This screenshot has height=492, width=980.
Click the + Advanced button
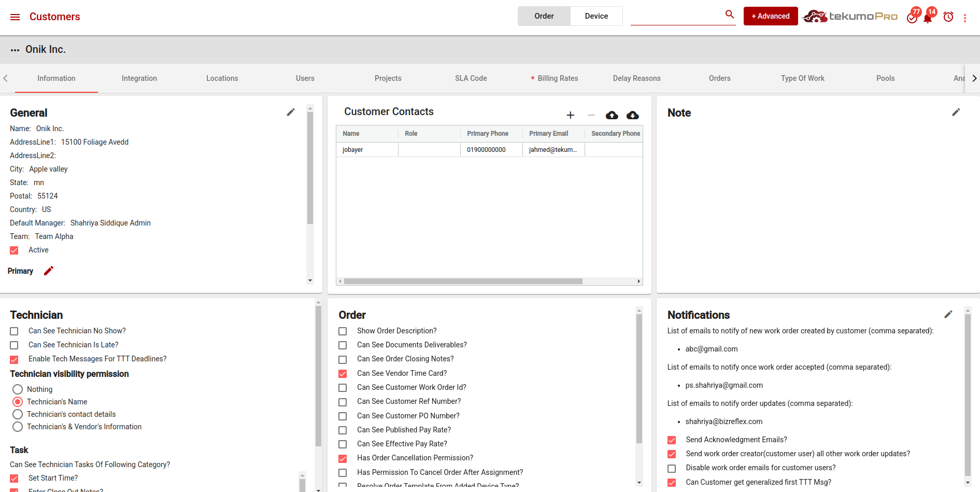pos(770,16)
